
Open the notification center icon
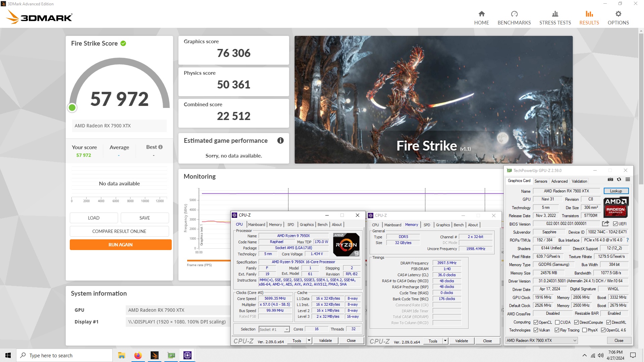click(x=633, y=355)
